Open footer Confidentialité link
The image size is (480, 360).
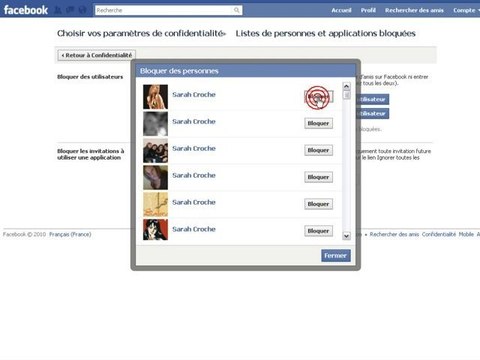pyautogui.click(x=439, y=234)
